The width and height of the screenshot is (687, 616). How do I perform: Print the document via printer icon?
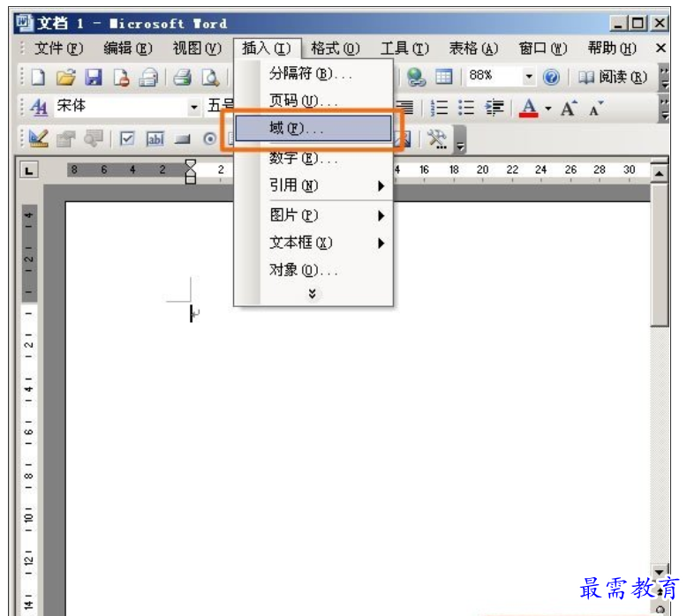pos(182,78)
